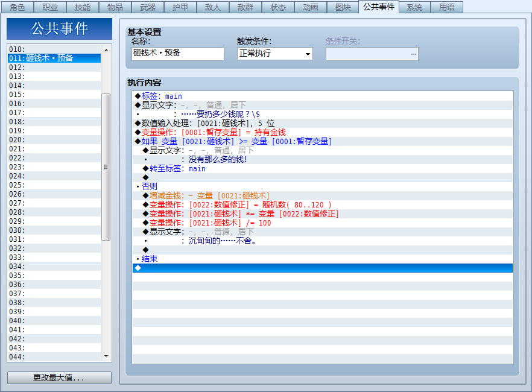The height and width of the screenshot is (392, 532).
Task: Select first 显示文字 command after label
Action: coord(323,105)
